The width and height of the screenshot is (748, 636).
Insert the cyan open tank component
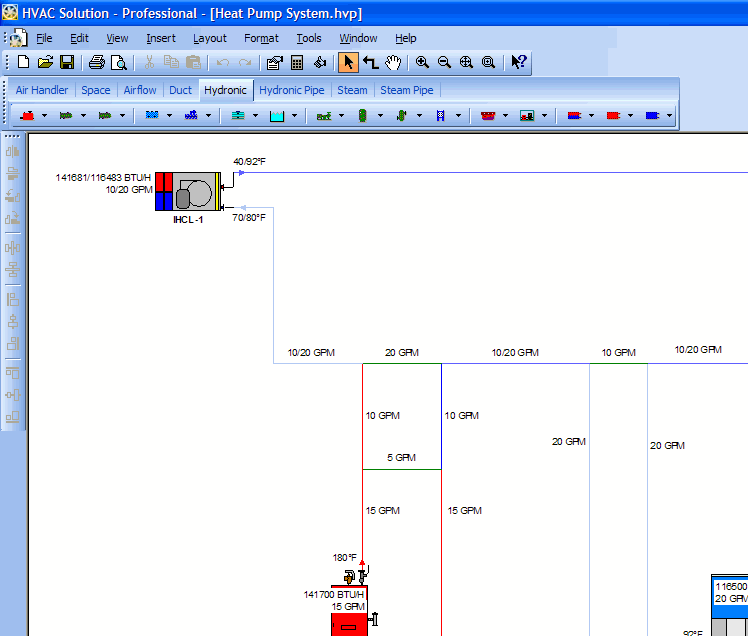277,115
